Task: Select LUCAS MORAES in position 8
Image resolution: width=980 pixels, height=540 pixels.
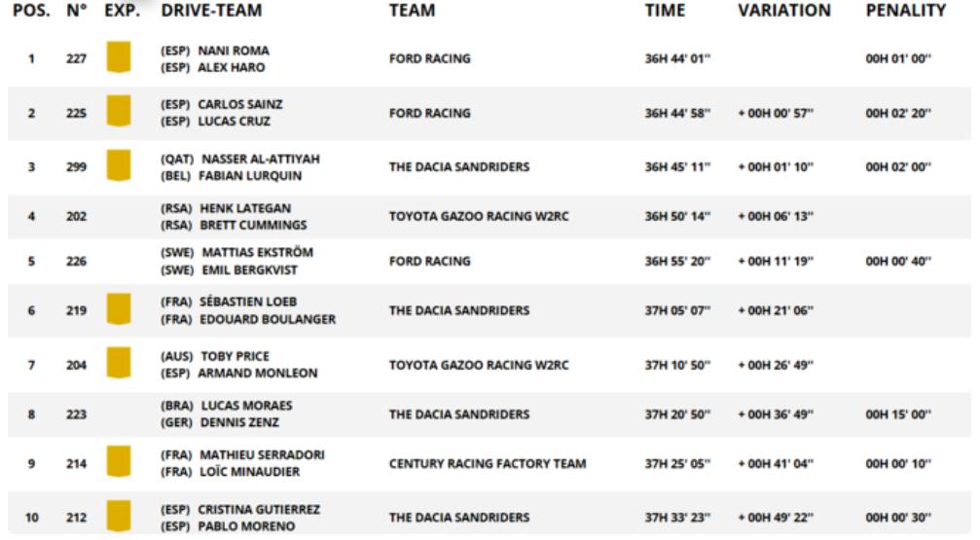Action: (x=247, y=406)
